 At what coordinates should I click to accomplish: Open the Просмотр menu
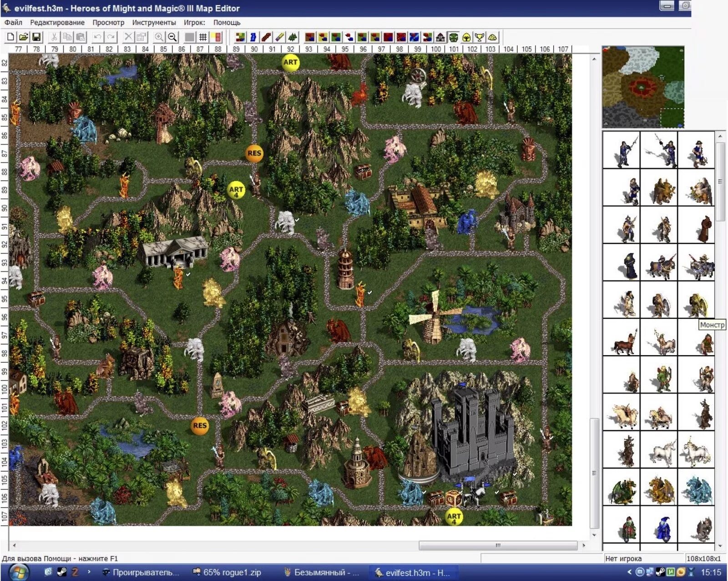click(x=108, y=22)
